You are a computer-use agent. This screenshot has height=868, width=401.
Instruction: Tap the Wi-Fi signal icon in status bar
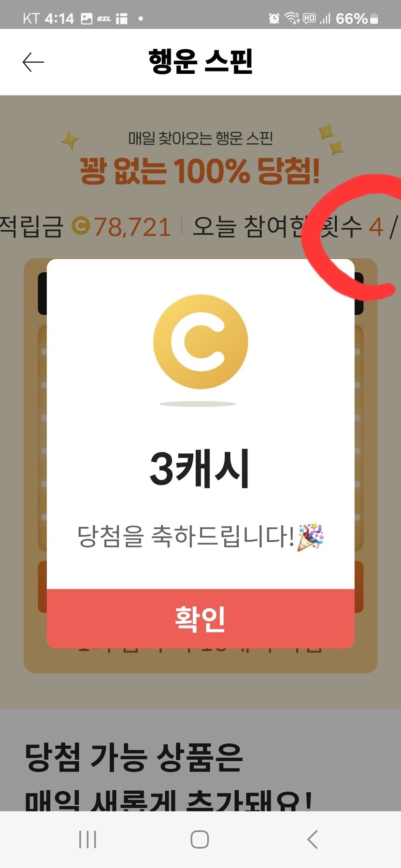(292, 18)
